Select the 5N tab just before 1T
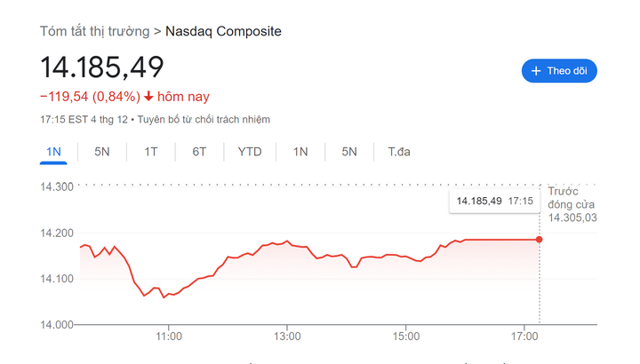 click(x=102, y=152)
